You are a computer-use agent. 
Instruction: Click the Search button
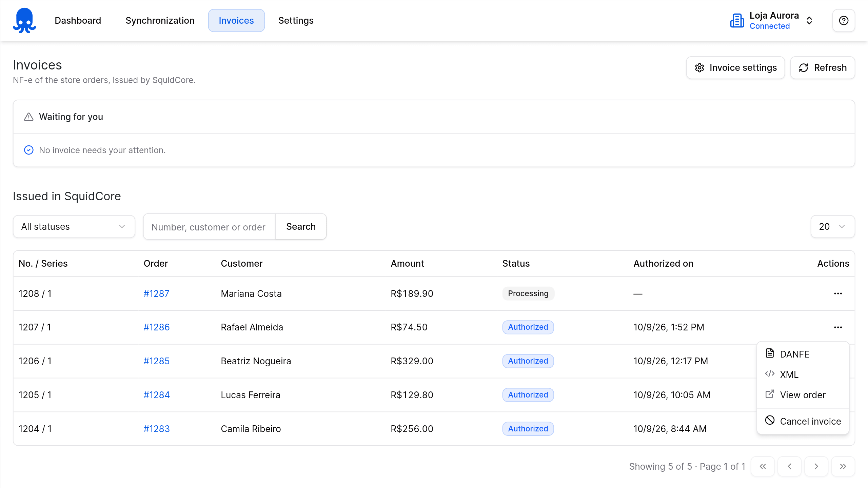pyautogui.click(x=301, y=227)
